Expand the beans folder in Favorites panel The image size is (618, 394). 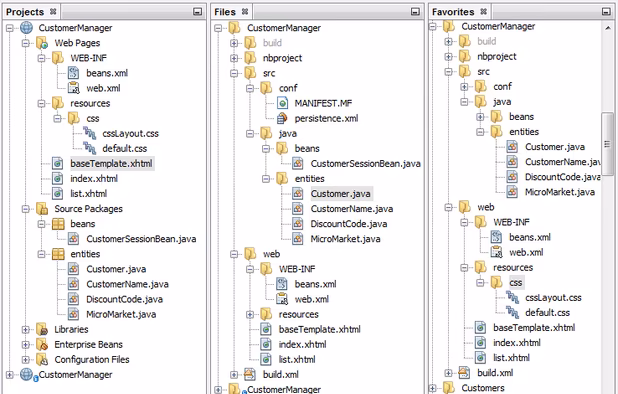[480, 117]
